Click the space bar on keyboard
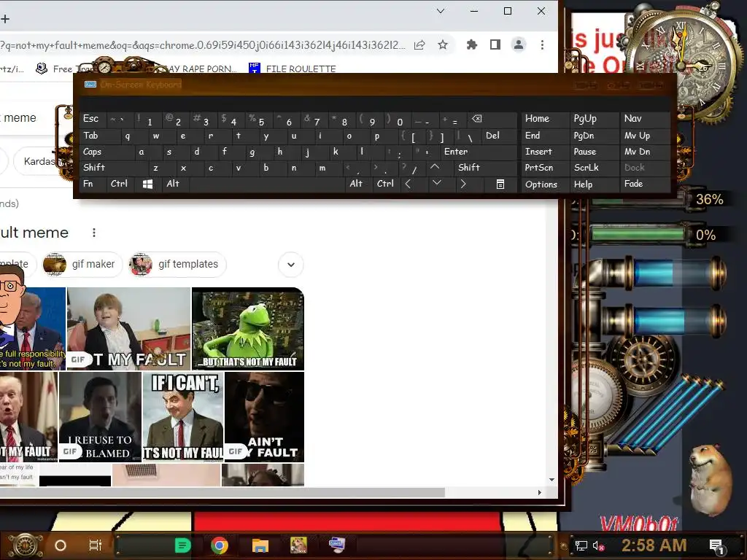 click(268, 184)
